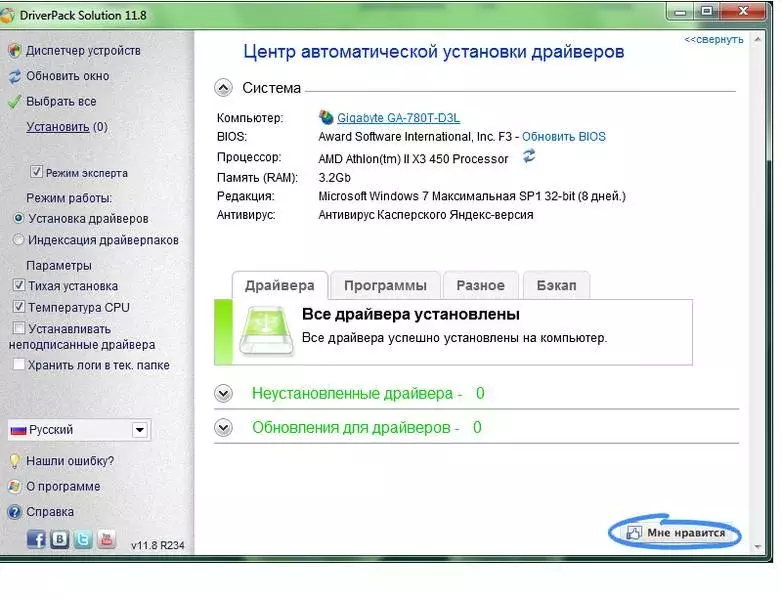Image resolution: width=782 pixels, height=600 pixels.
Task: Open the Twitter social icon
Action: point(83,539)
